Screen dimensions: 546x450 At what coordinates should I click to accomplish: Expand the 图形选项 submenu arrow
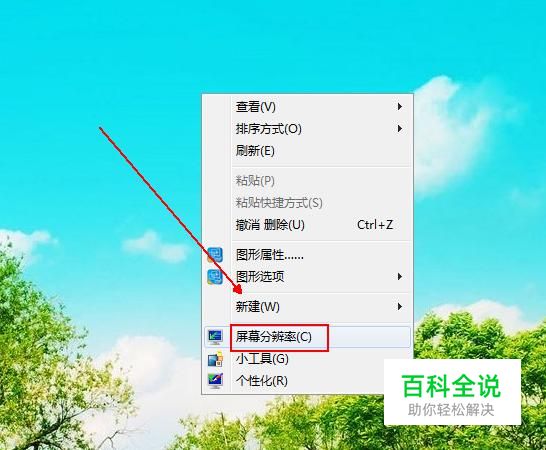400,277
